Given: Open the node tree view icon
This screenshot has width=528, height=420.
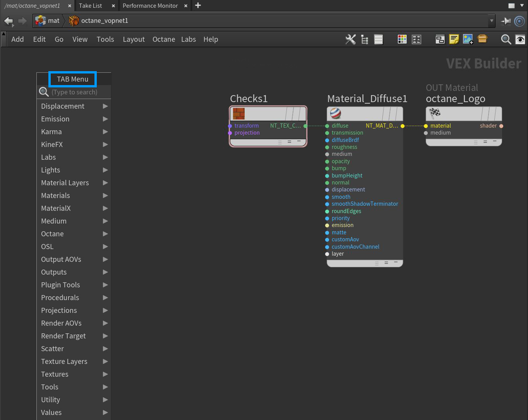Looking at the screenshot, I should [x=364, y=39].
